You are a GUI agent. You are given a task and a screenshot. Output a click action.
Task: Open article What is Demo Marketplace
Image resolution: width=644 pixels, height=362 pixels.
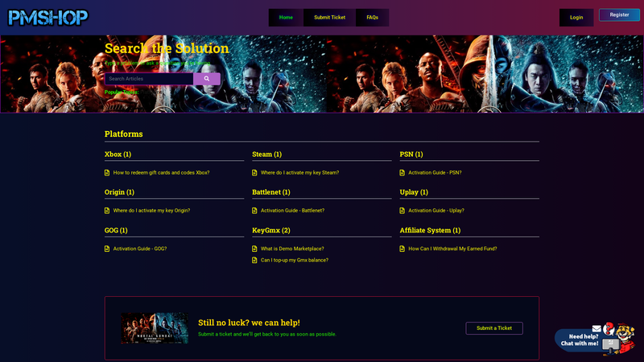click(292, 249)
